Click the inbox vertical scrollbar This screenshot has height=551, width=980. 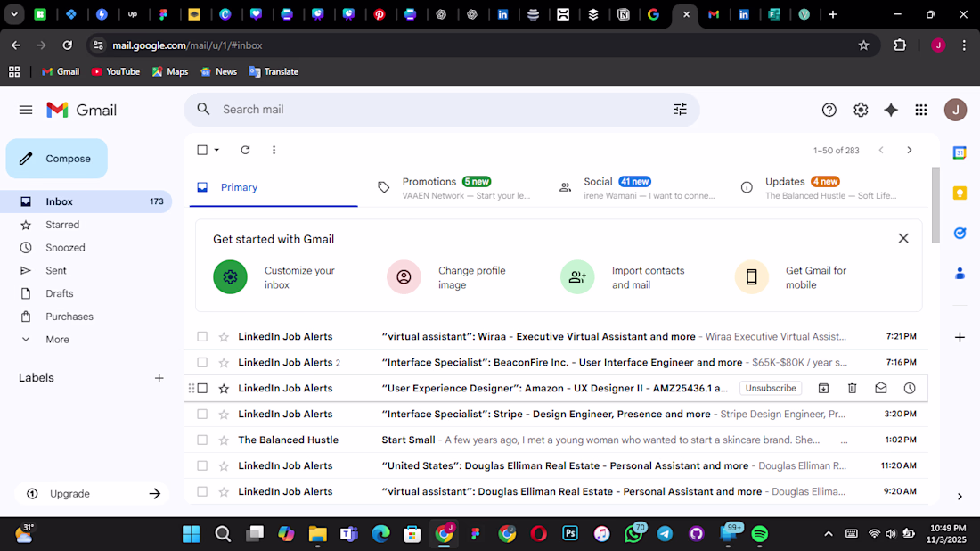click(x=935, y=205)
